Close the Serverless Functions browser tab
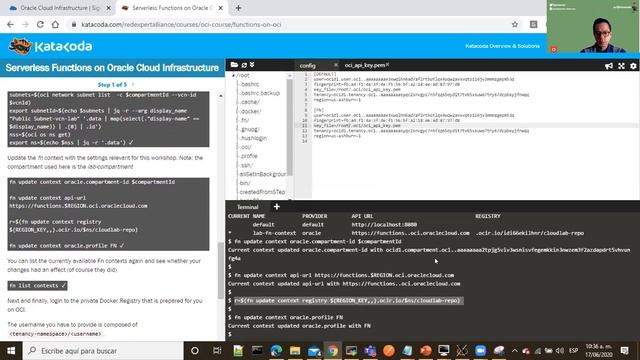The width and height of the screenshot is (640, 360). pos(220,8)
